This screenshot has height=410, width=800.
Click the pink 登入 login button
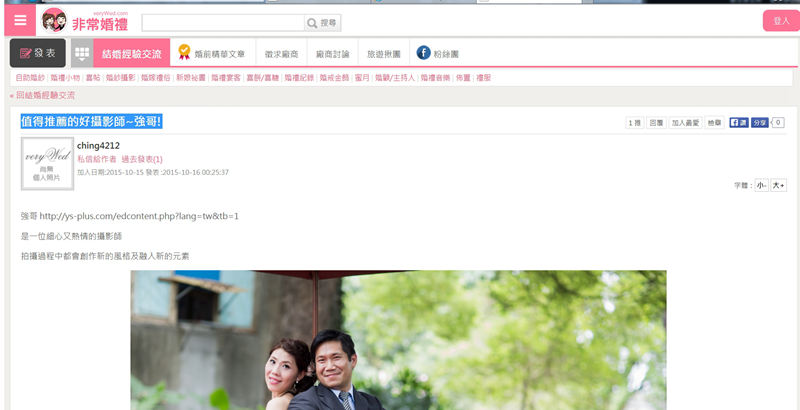(781, 21)
